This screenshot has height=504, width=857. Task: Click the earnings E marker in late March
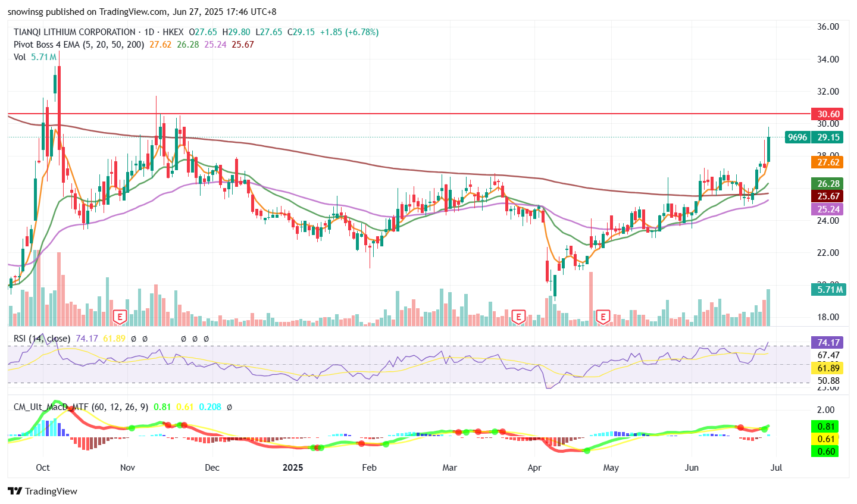click(518, 316)
